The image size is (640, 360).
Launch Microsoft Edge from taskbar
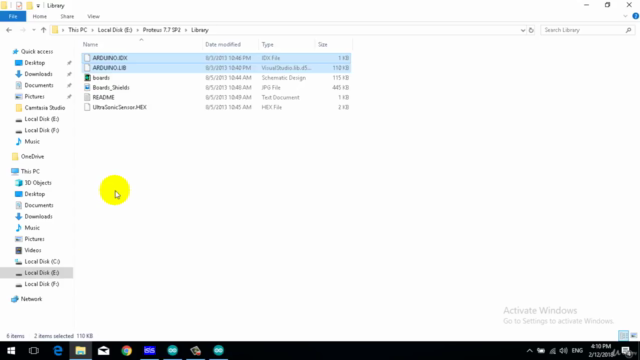tap(58, 351)
